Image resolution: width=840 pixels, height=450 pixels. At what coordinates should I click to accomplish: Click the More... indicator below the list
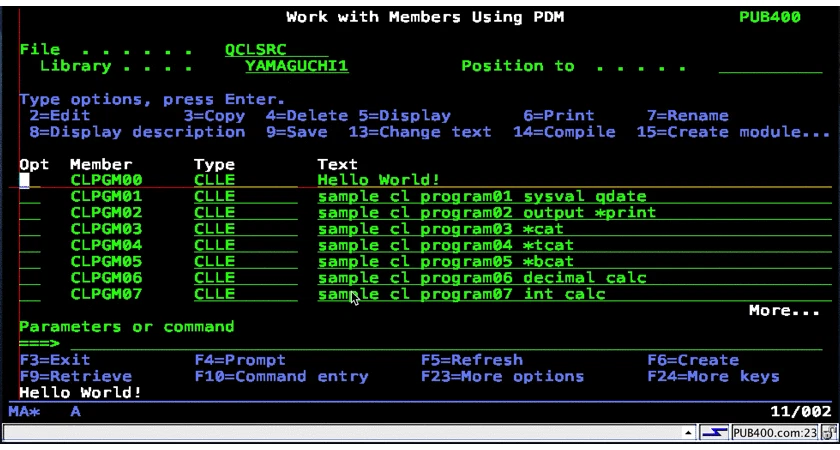(784, 311)
